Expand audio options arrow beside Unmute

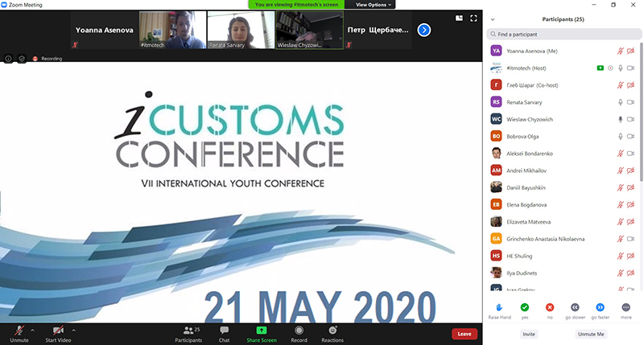[x=32, y=330]
